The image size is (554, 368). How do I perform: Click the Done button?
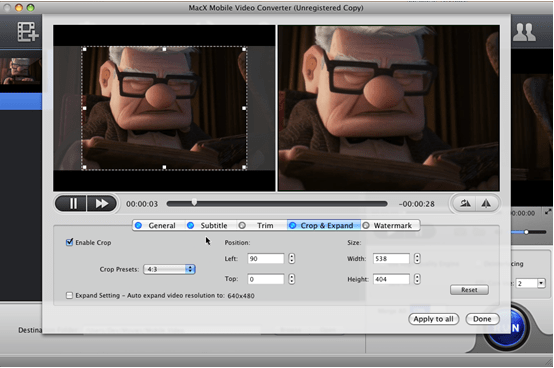click(x=482, y=319)
